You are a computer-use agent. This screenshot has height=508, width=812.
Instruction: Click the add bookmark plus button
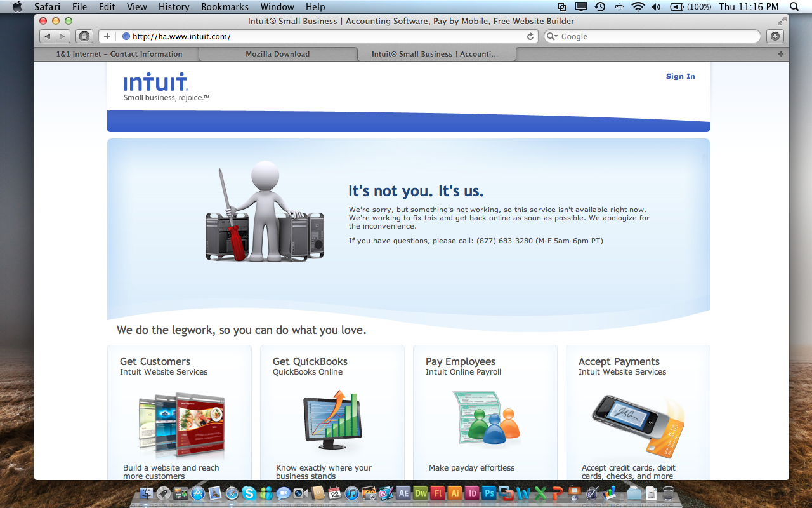click(107, 36)
